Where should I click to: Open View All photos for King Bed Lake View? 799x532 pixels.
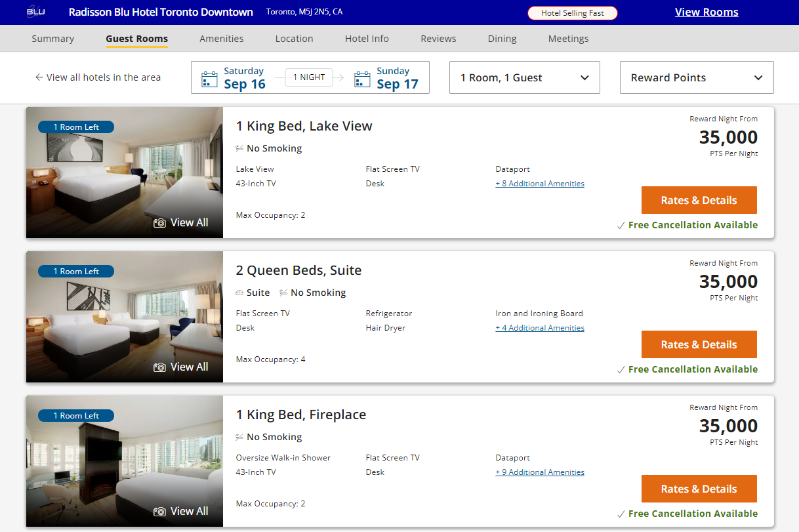coord(180,222)
